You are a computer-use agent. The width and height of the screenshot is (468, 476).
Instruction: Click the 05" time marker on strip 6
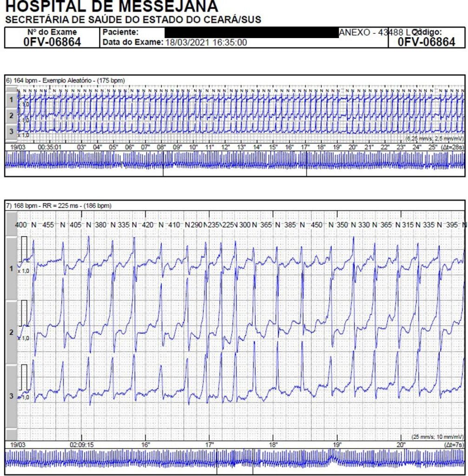point(113,147)
